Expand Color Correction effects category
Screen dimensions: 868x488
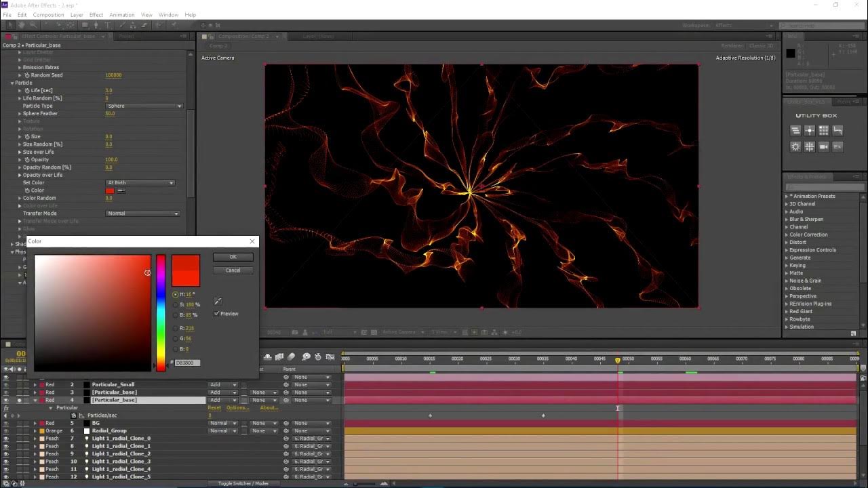coord(787,235)
